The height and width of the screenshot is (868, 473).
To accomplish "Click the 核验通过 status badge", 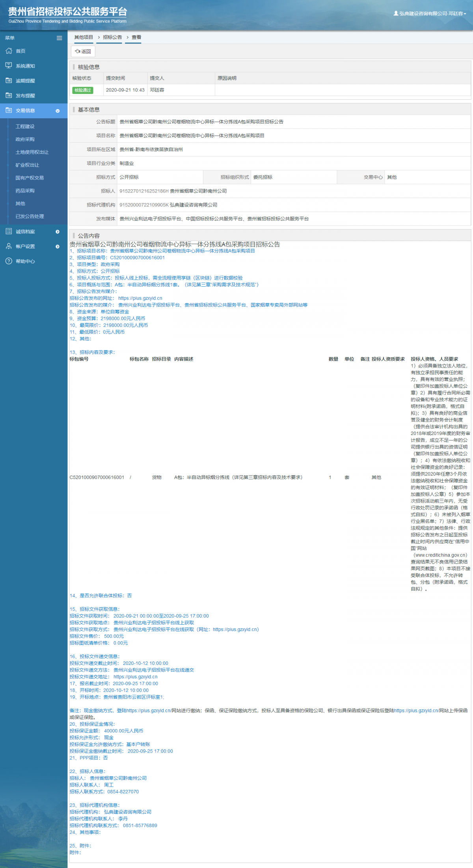I will 83,90.
